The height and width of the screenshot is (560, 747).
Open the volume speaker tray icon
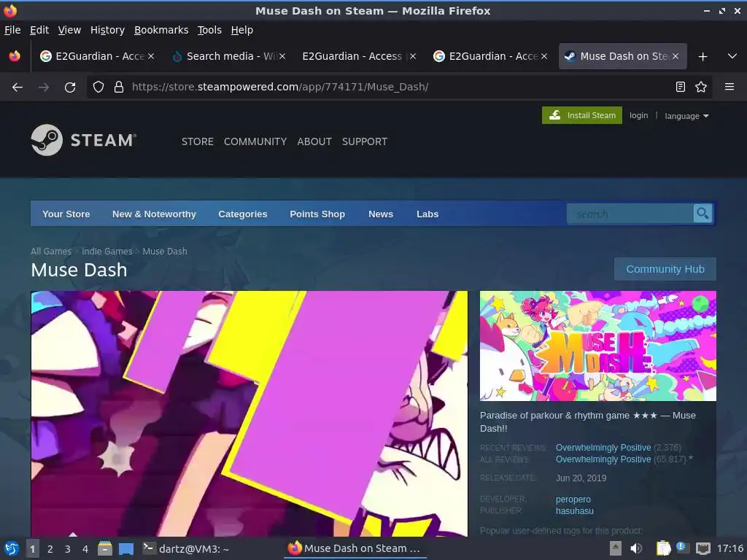pyautogui.click(x=636, y=548)
